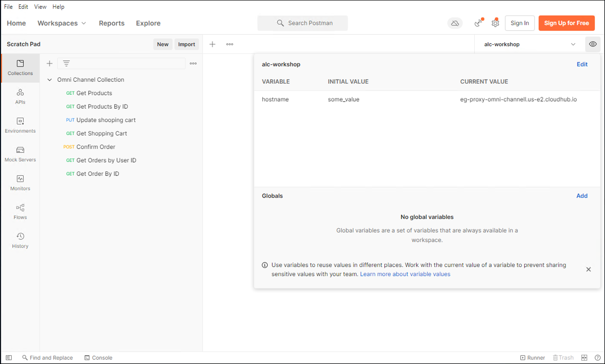Click the settings gear icon
Viewport: 605px width, 364px height.
pyautogui.click(x=495, y=23)
